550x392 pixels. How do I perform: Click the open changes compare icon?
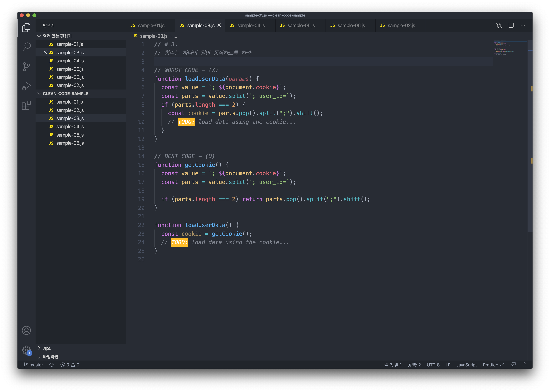tap(499, 25)
